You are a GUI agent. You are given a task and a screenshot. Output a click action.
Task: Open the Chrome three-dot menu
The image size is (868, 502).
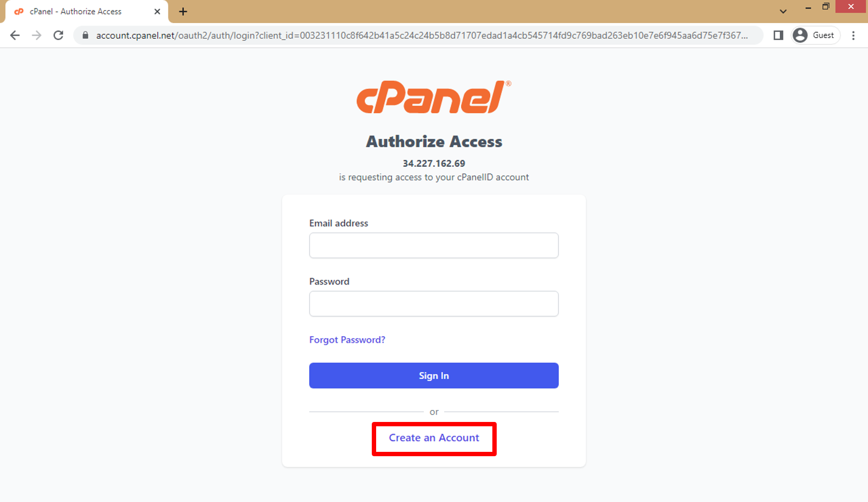click(x=853, y=35)
